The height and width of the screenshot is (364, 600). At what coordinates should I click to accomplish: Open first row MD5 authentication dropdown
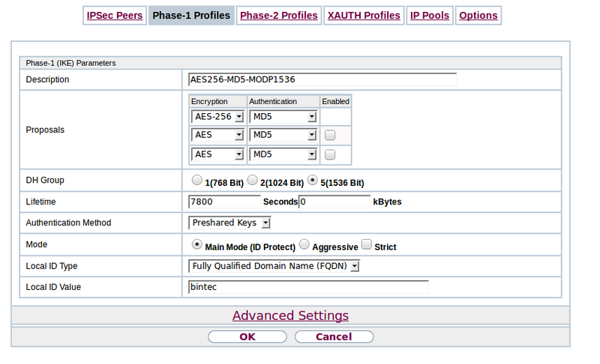point(283,117)
